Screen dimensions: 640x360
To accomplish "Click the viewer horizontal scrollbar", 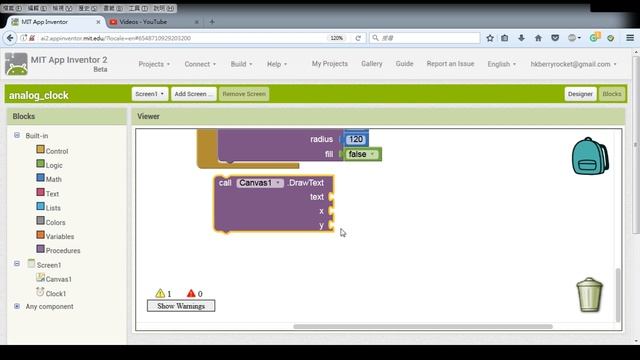I will 422,327.
